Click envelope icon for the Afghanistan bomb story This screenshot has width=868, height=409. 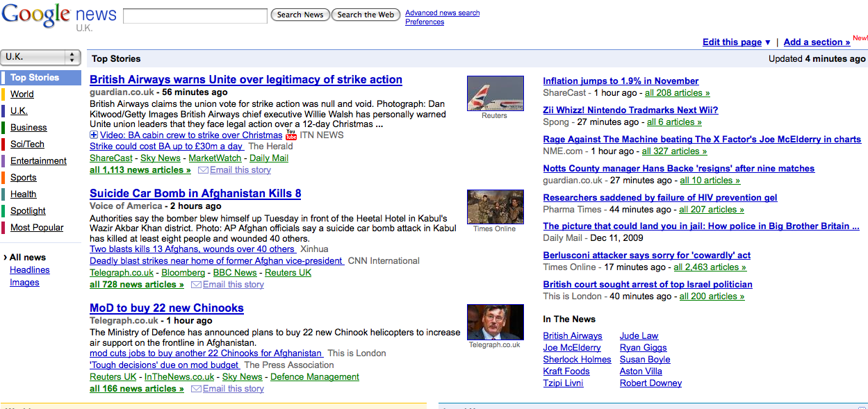point(196,285)
